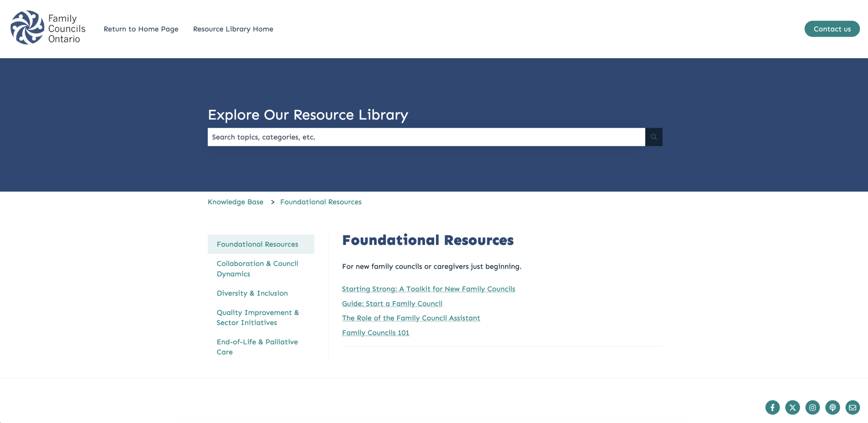Open Collaboration & Council Dynamics category

257,268
